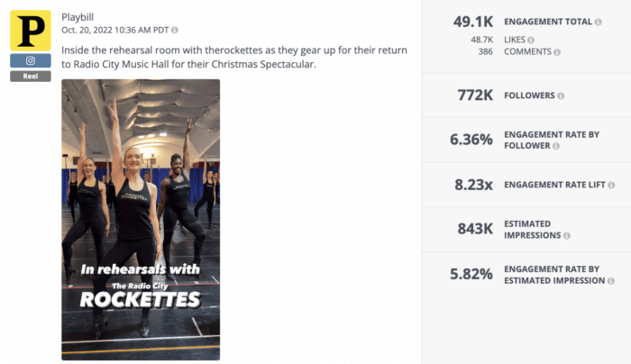Show info tooltip for Comments
This screenshot has height=364, width=631.
(556, 52)
